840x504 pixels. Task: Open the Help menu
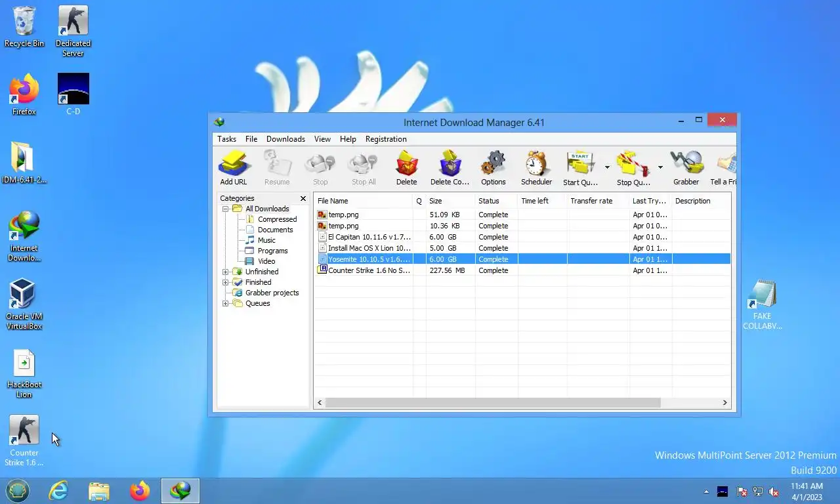coord(348,139)
